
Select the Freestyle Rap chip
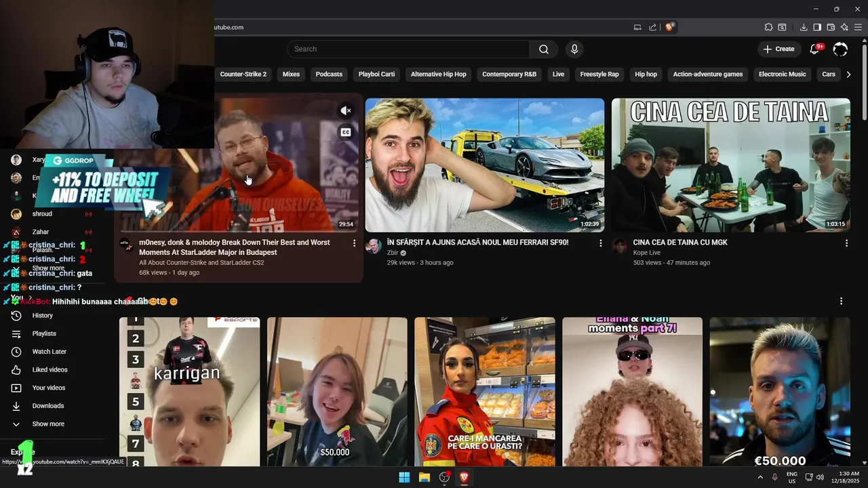[599, 74]
